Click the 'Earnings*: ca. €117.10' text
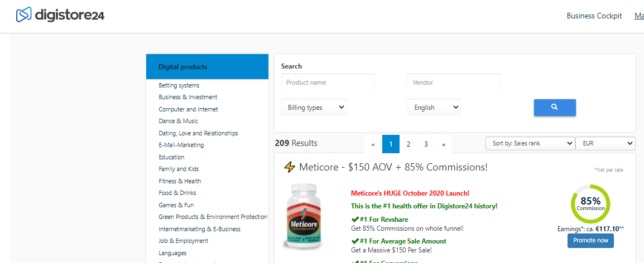Viewport: 644px width, 263px height. tap(590, 228)
